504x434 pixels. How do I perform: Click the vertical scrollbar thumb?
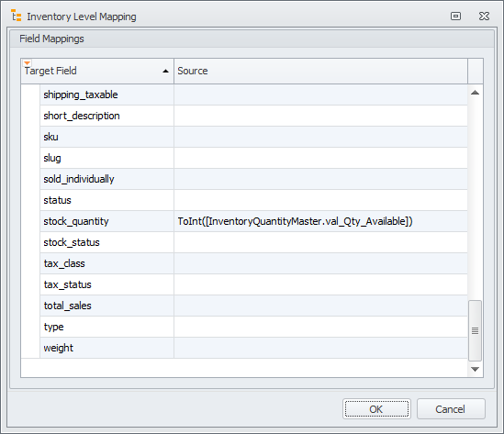click(x=475, y=330)
